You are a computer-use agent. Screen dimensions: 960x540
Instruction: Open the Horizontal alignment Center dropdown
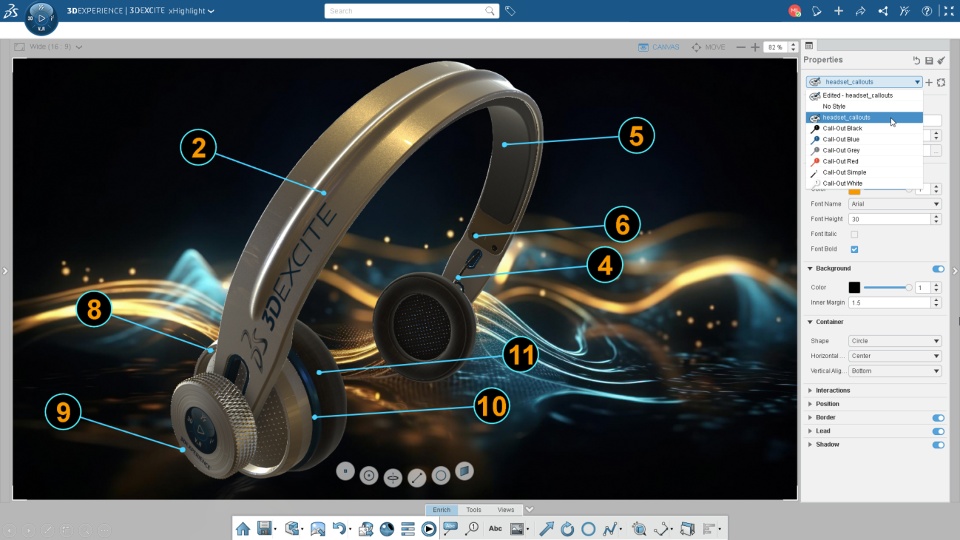(x=894, y=356)
